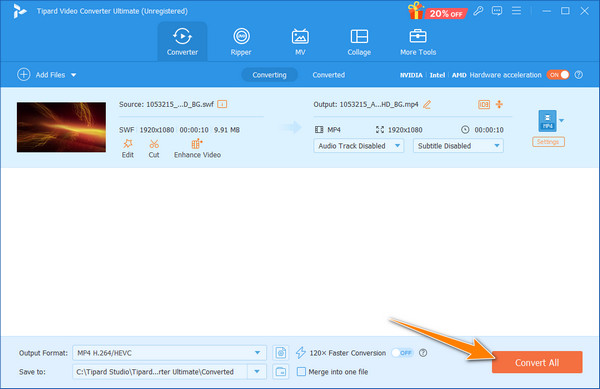The height and width of the screenshot is (389, 600).
Task: Rename output file with pencil icon
Action: (x=427, y=104)
